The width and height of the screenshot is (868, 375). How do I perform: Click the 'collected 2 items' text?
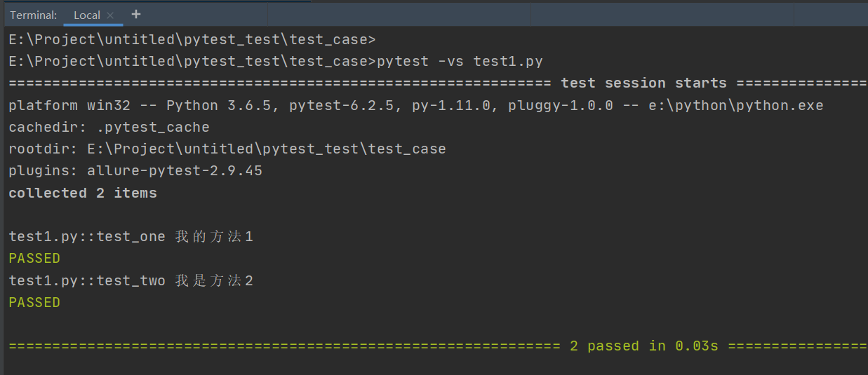tap(83, 193)
